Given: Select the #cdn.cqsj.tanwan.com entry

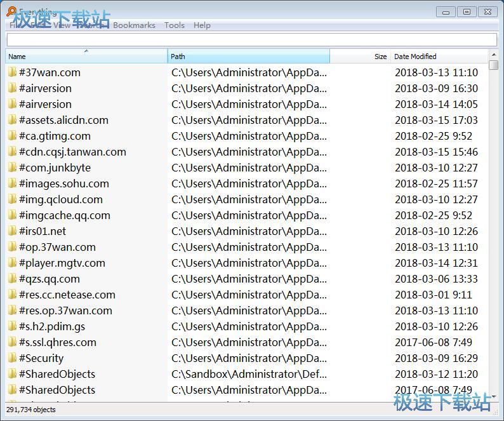Looking at the screenshot, I should pyautogui.click(x=72, y=152).
